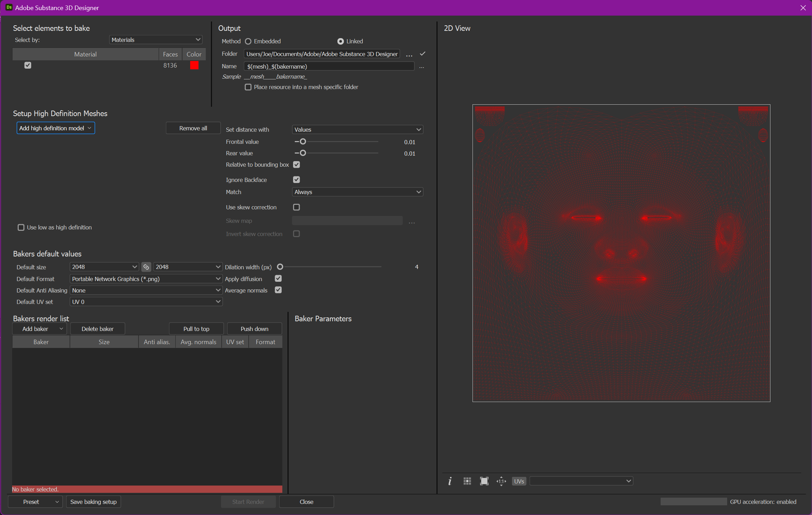Open the folder browse ellipsis button
812x515 pixels.
(409, 55)
